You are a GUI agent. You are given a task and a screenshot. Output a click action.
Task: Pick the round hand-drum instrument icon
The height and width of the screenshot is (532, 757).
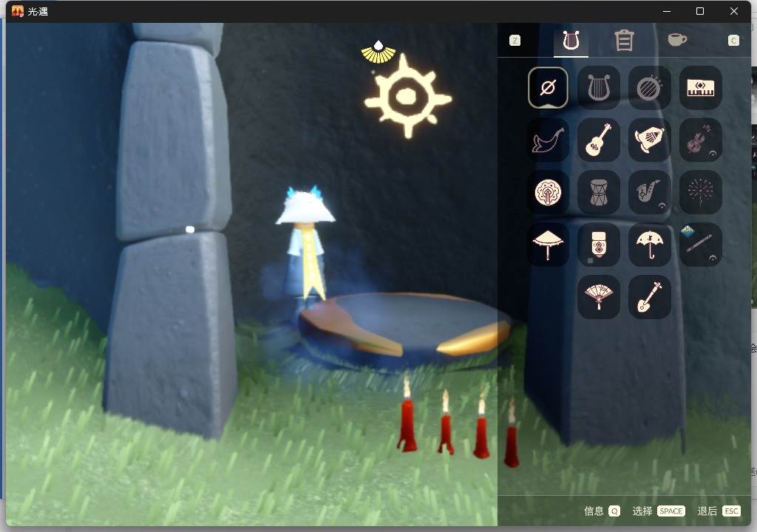point(649,88)
